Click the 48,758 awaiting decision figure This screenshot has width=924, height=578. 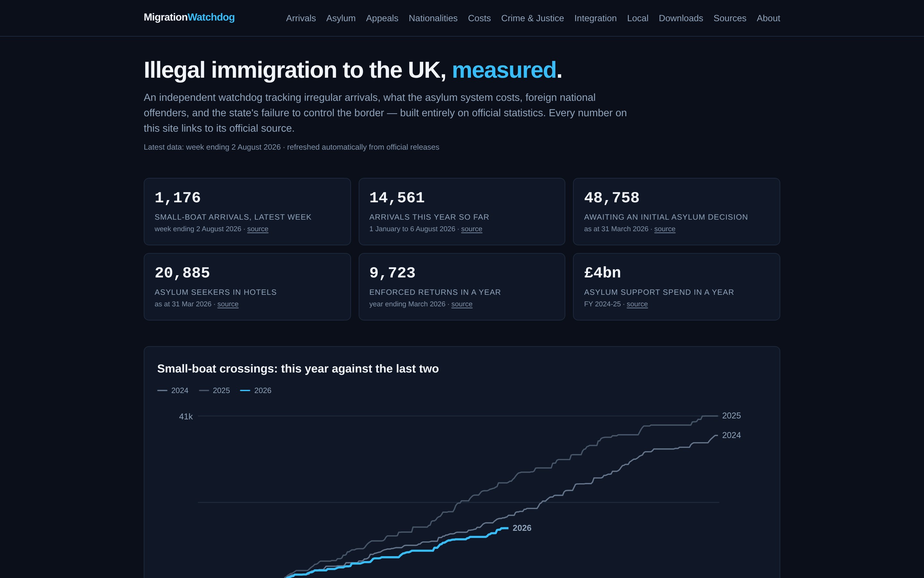point(612,197)
